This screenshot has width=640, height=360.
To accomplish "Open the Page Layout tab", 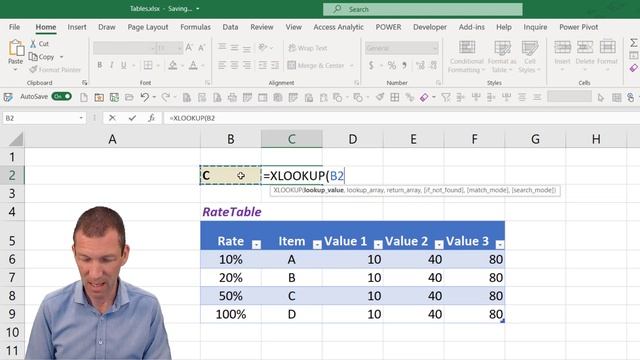I will tap(148, 27).
